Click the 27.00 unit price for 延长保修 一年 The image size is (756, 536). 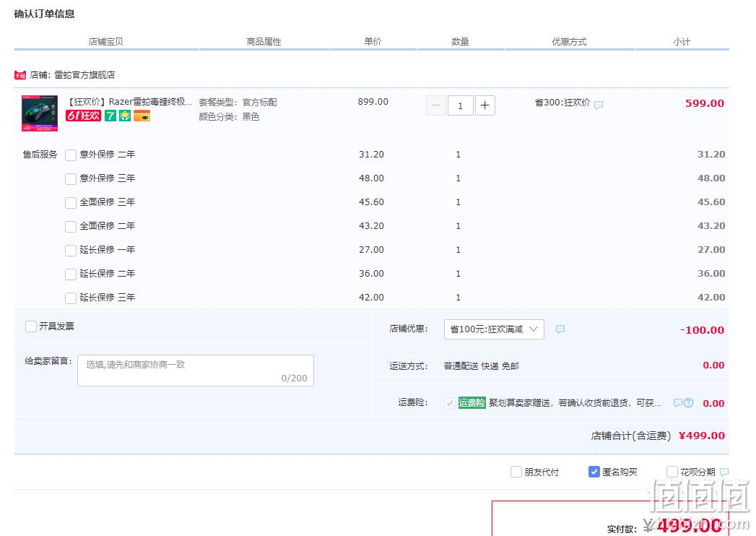click(x=372, y=249)
